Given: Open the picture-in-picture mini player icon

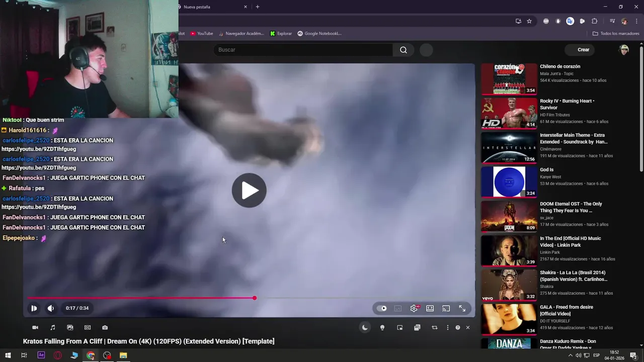Looking at the screenshot, I should [399, 327].
